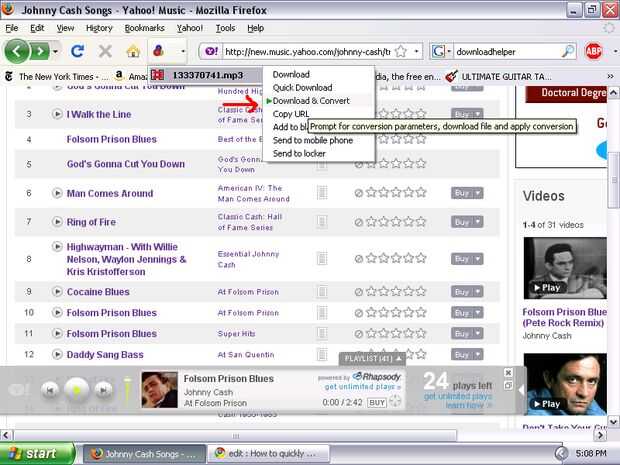Show more bookmarks chevron
This screenshot has height=465, width=620.
tap(611, 76)
